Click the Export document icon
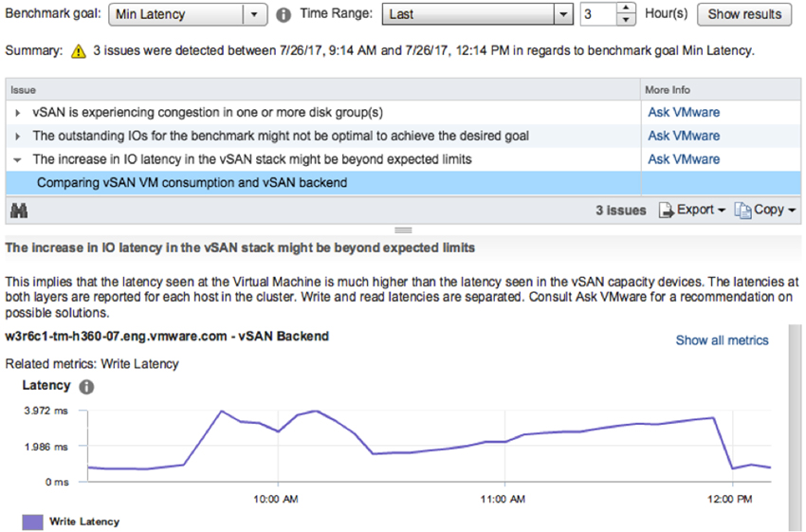The width and height of the screenshot is (806, 532). pyautogui.click(x=667, y=211)
